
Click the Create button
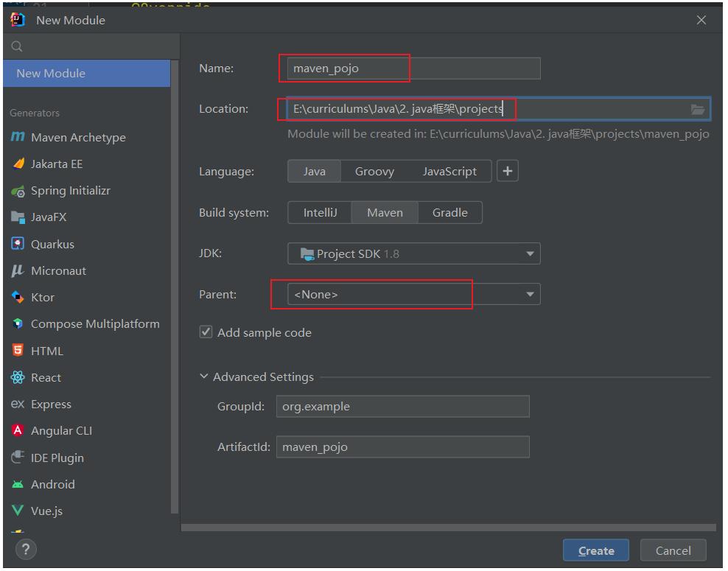click(x=596, y=550)
